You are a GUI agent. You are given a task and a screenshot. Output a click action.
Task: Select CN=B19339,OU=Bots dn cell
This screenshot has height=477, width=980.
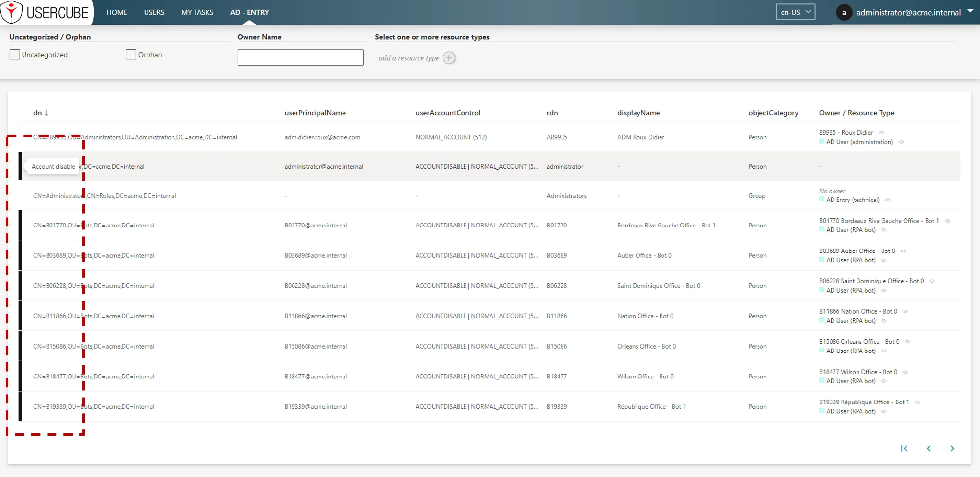pyautogui.click(x=94, y=407)
